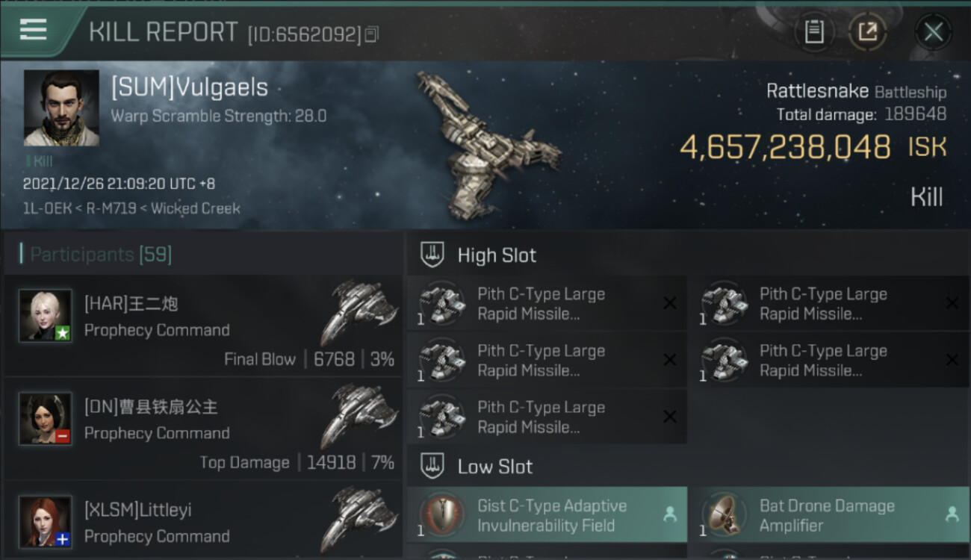Screen dimensions: 971x560
Task: Click the Prophecy Command ship icon for 王二炮
Action: click(362, 311)
